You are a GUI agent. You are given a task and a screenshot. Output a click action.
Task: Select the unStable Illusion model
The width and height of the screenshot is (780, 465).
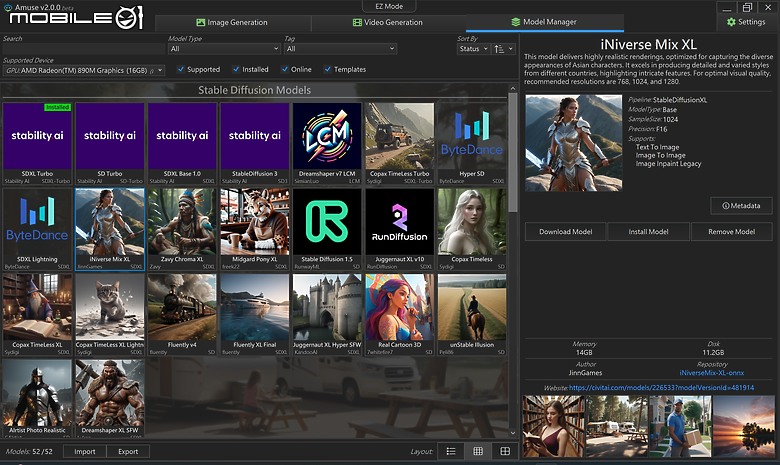click(472, 315)
